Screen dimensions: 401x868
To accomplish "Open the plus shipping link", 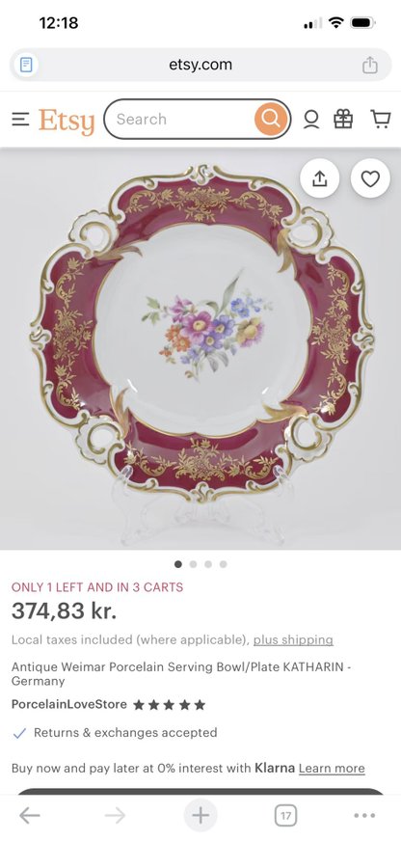I will (x=293, y=640).
